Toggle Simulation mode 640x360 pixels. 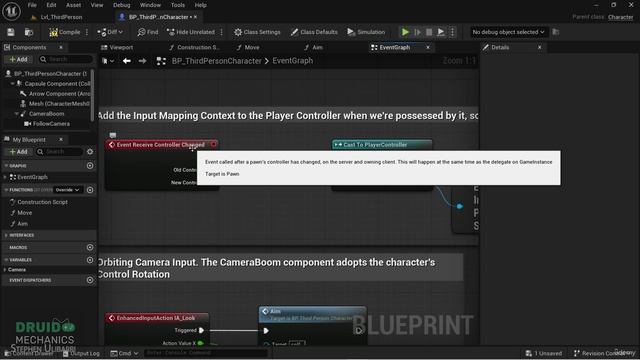366,32
